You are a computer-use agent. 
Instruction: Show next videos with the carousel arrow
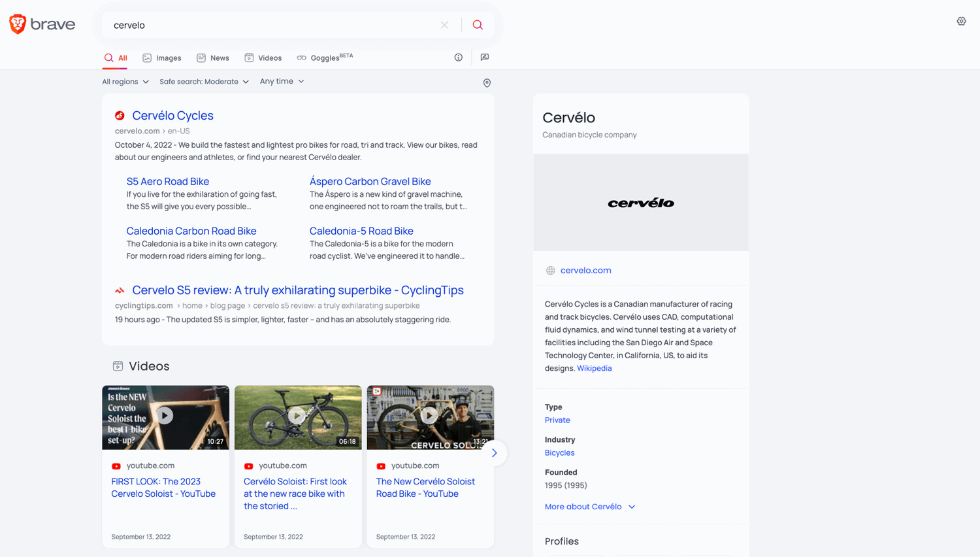point(495,453)
